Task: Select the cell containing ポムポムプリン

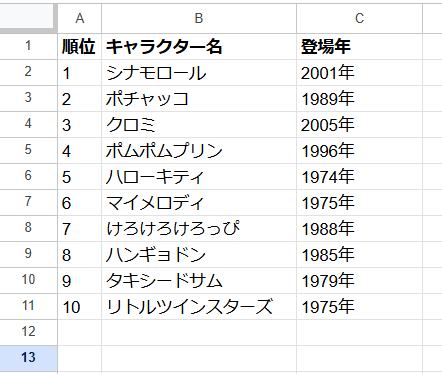Action: pyautogui.click(x=199, y=151)
